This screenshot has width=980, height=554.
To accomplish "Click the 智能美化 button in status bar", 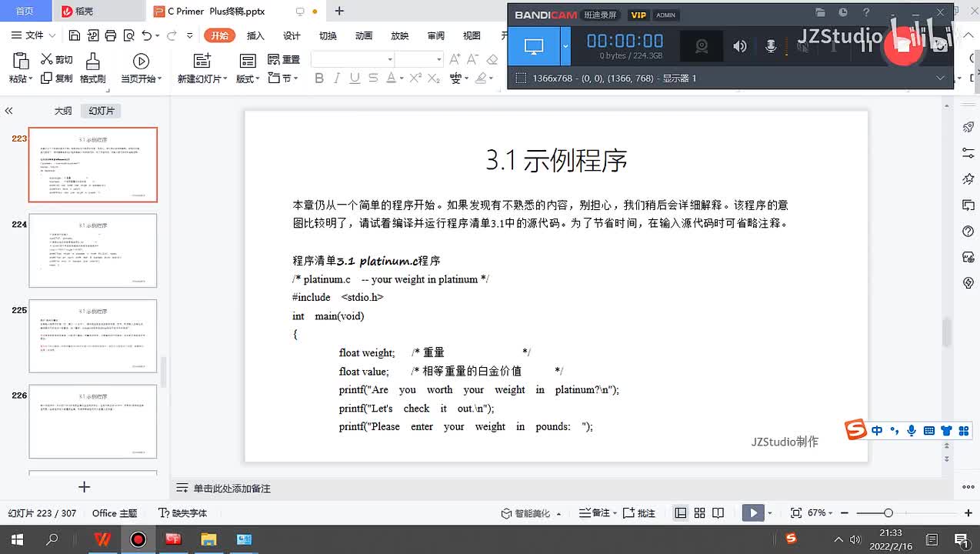I will 531,513.
